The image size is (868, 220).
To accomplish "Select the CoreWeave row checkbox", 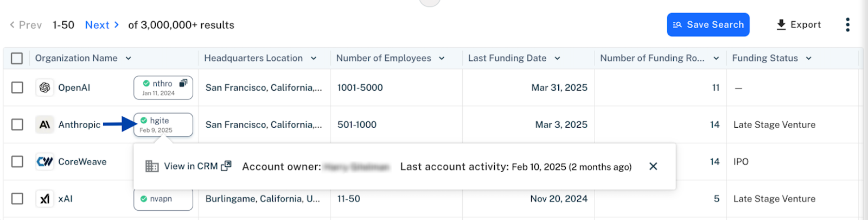I will pyautogui.click(x=17, y=161).
